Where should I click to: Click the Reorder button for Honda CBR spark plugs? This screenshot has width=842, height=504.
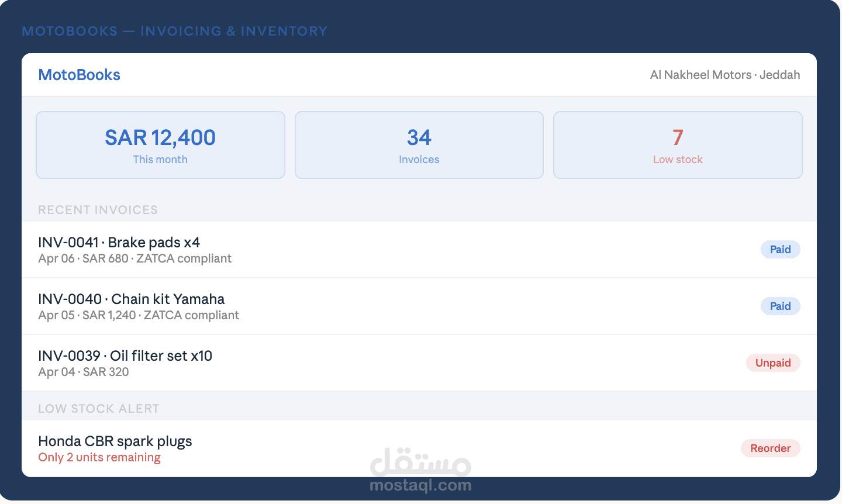click(770, 448)
